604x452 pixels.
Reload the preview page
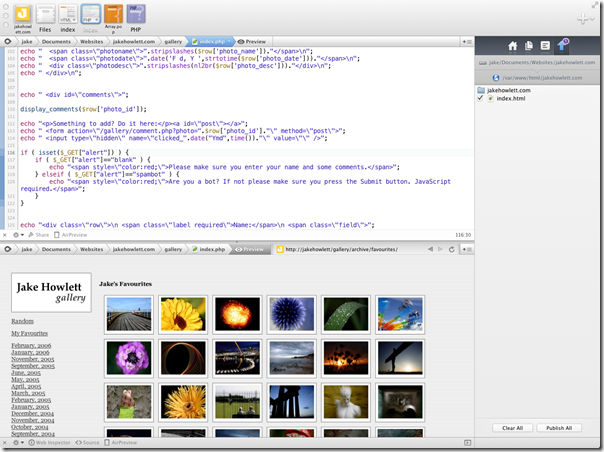pos(452,249)
